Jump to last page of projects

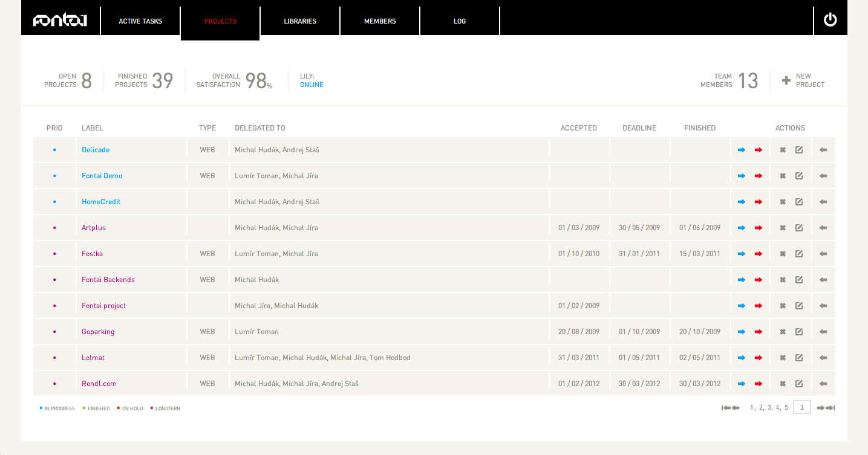tap(830, 408)
